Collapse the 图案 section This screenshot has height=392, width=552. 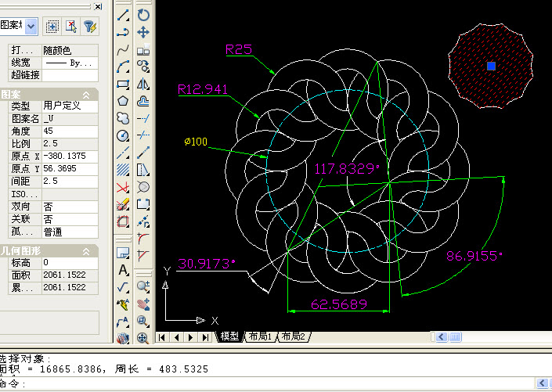coord(86,95)
